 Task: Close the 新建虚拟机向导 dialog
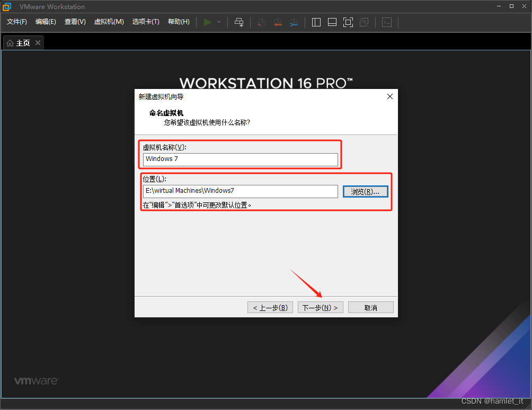point(390,96)
